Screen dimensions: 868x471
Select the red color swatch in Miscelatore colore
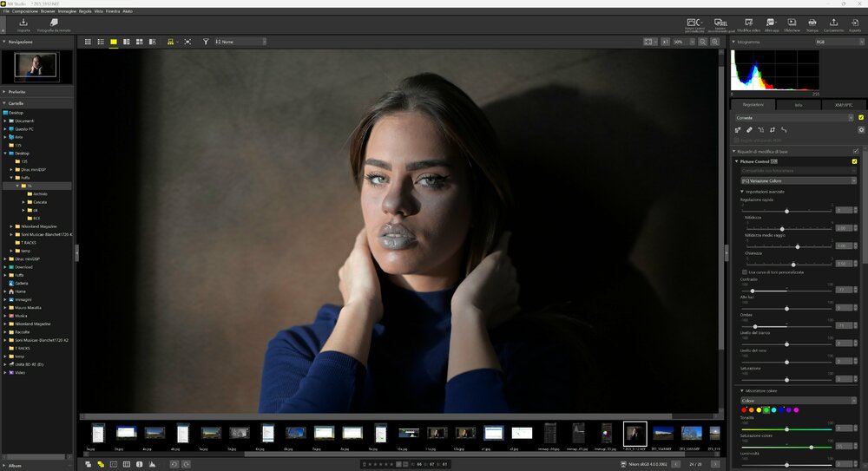tap(744, 410)
